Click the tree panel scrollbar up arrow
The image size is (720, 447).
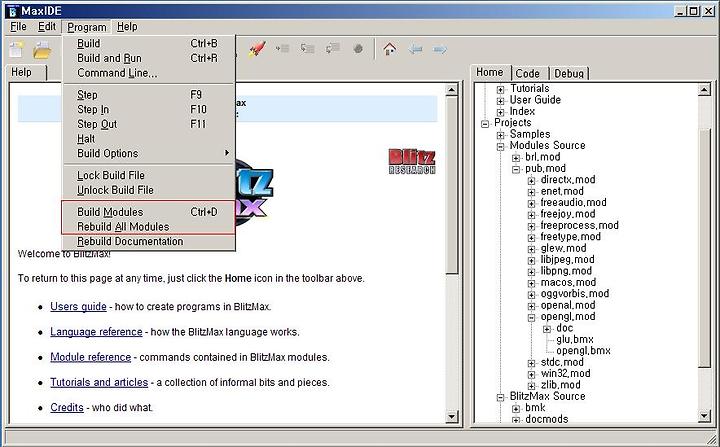[x=704, y=90]
